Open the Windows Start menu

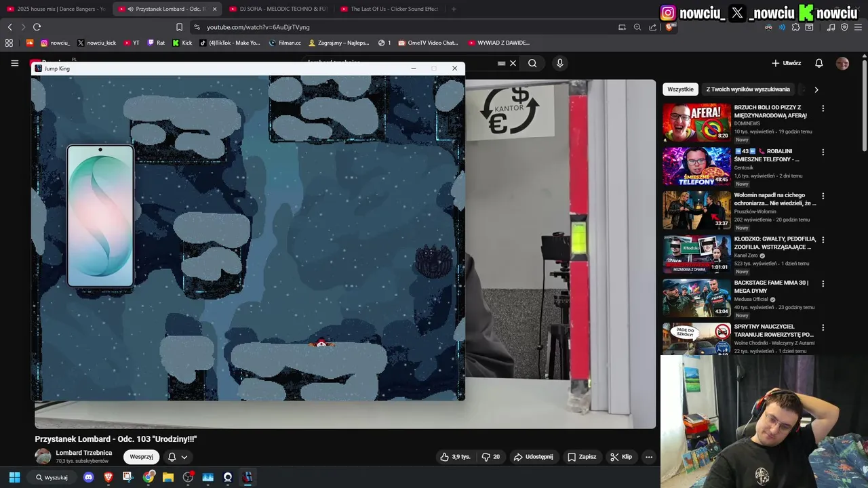point(14,477)
